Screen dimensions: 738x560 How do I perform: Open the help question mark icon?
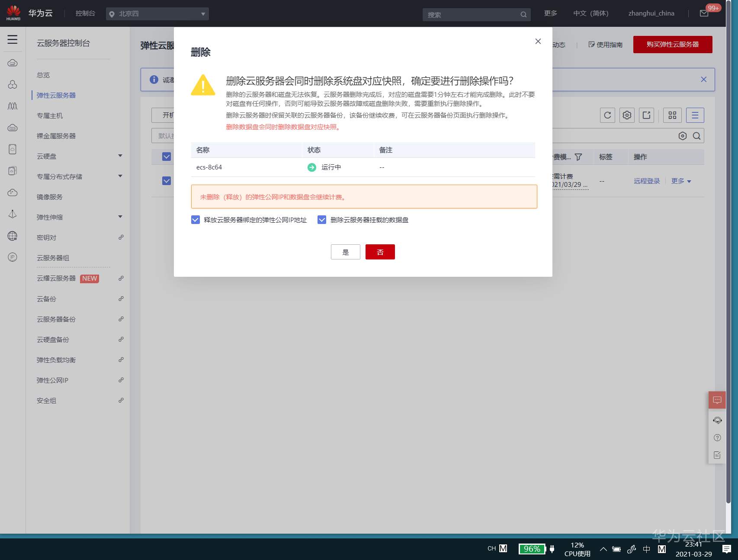pyautogui.click(x=717, y=438)
